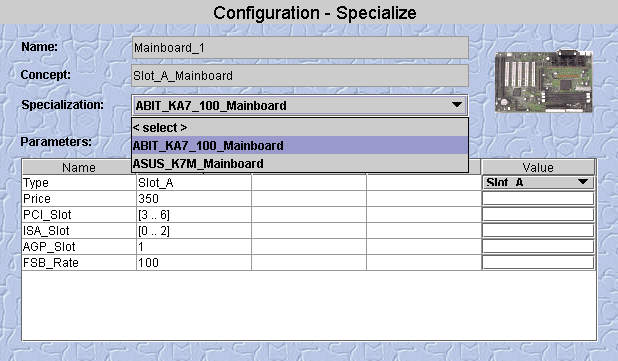Click the Value field for AGP_Slot row

(x=538, y=247)
